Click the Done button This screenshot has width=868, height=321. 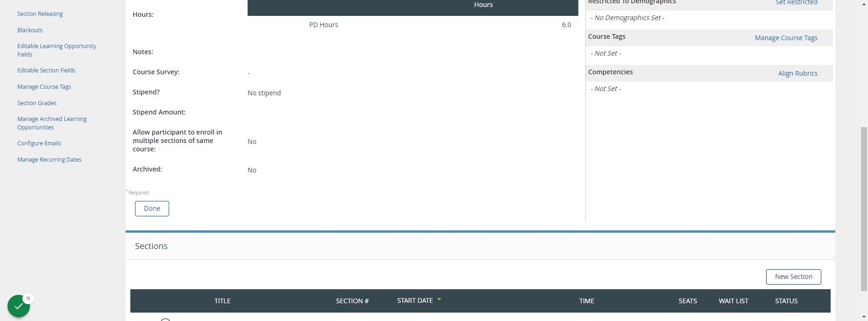coord(152,208)
